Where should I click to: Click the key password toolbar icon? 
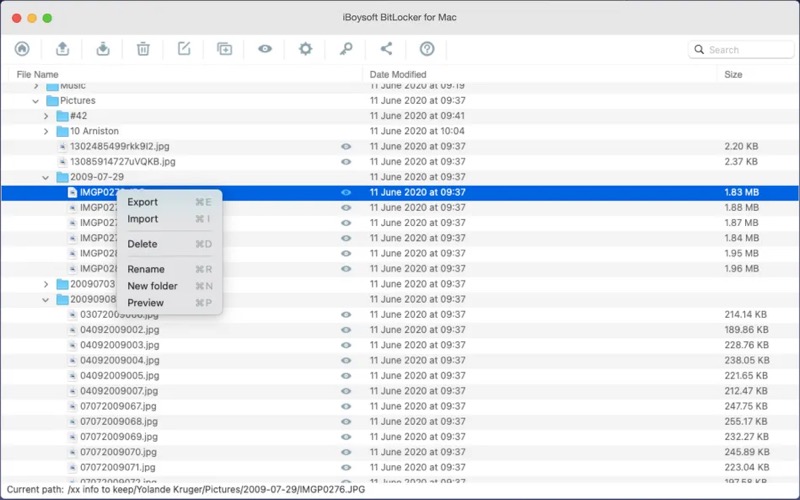(x=346, y=49)
